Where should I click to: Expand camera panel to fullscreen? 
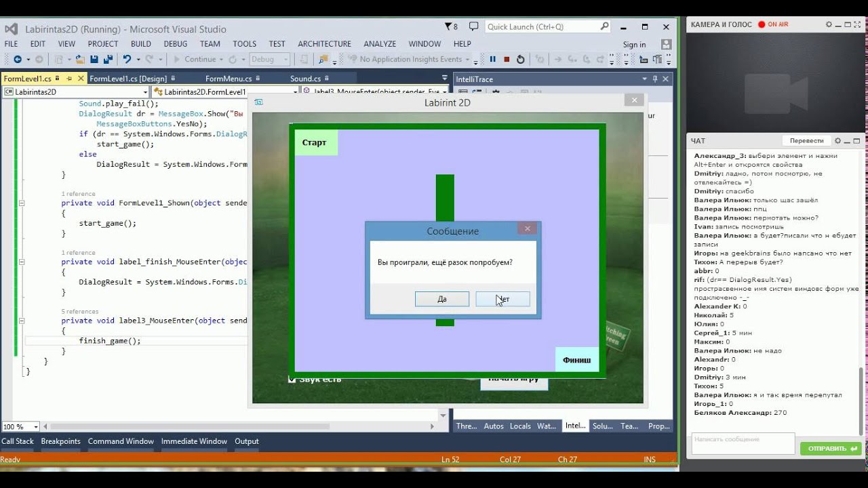[856, 24]
